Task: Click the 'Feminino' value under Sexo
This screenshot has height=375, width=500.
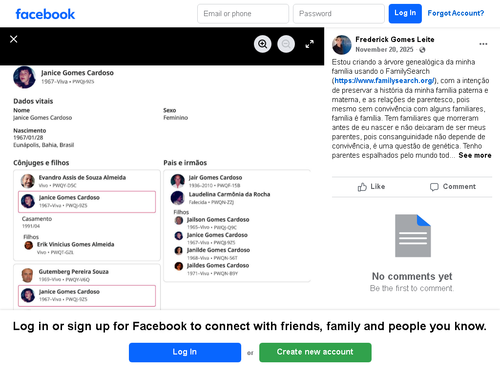Action: [x=176, y=118]
